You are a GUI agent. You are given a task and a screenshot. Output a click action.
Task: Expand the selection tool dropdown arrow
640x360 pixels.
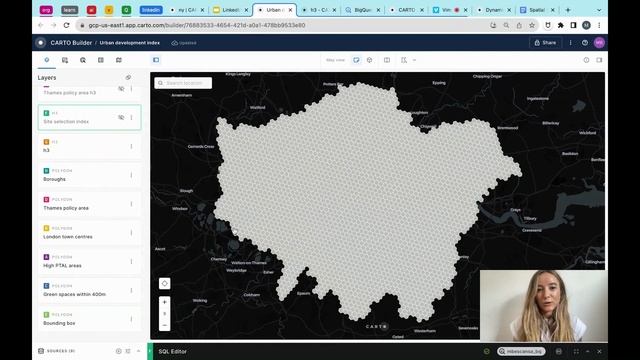(414, 60)
